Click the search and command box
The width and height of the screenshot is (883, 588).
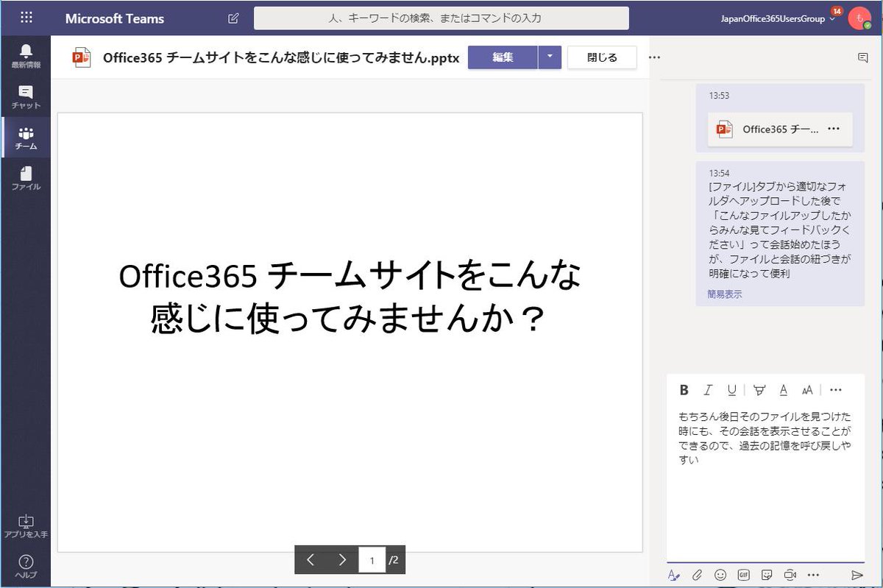pos(441,18)
